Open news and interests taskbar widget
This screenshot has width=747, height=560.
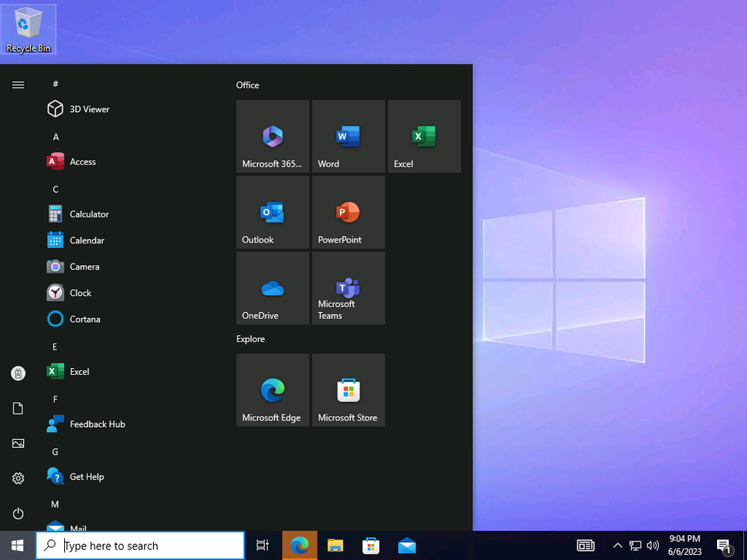pyautogui.click(x=586, y=546)
